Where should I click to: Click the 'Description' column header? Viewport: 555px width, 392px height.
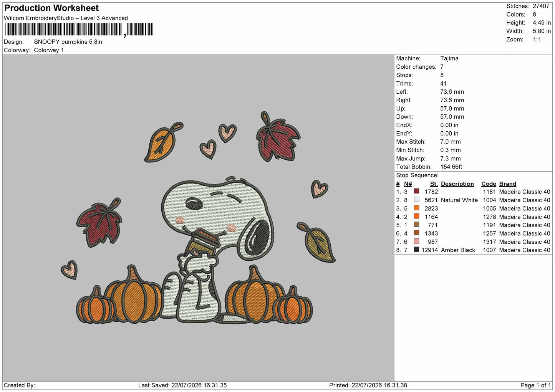(457, 184)
